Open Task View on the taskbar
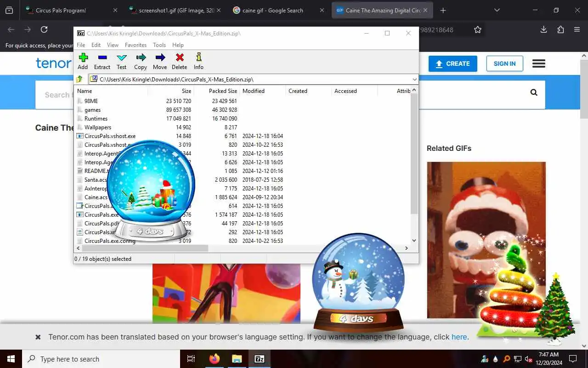 (x=191, y=359)
